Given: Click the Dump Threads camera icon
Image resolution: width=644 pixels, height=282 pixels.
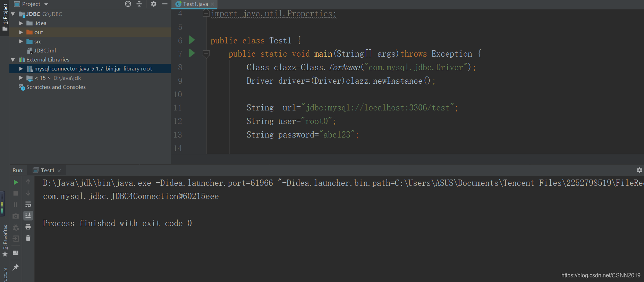Looking at the screenshot, I should 16,216.
